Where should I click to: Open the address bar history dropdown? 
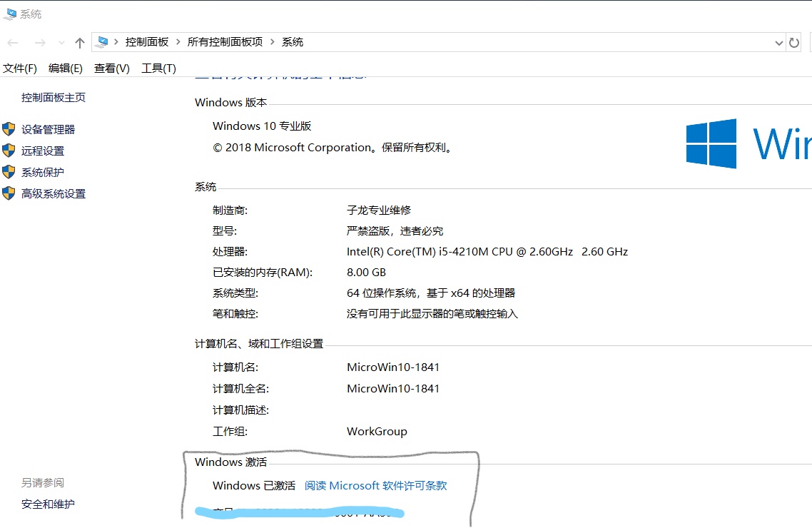pos(780,42)
